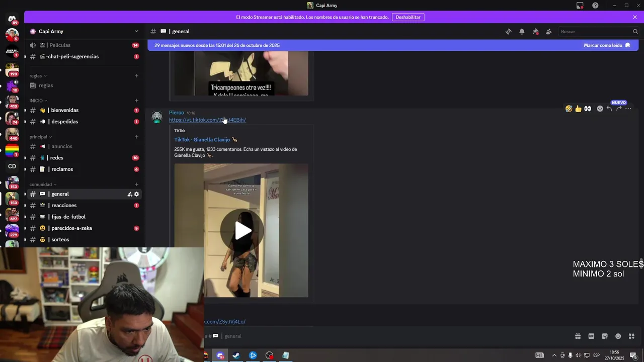Collapse the comunidad category

tap(43, 185)
